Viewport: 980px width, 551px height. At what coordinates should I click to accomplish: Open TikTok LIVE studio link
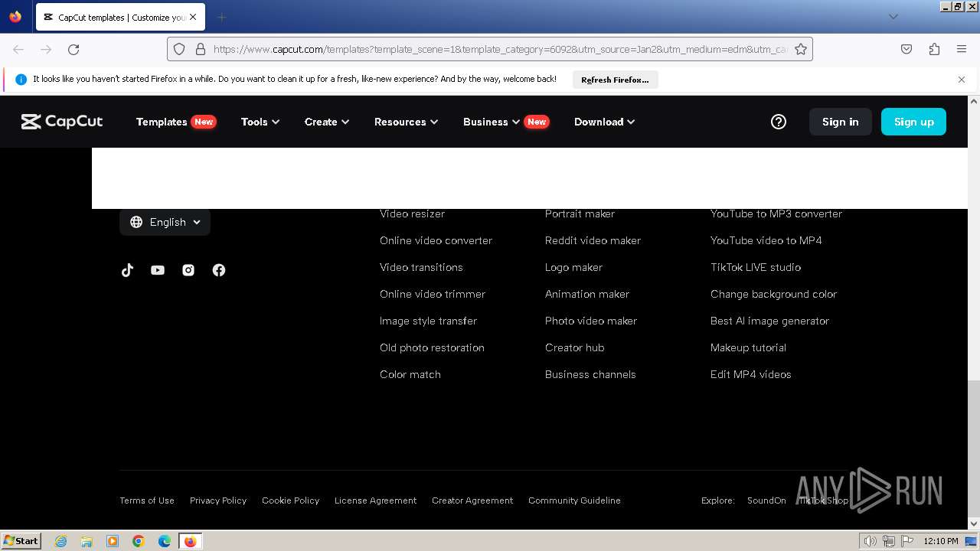[756, 267]
